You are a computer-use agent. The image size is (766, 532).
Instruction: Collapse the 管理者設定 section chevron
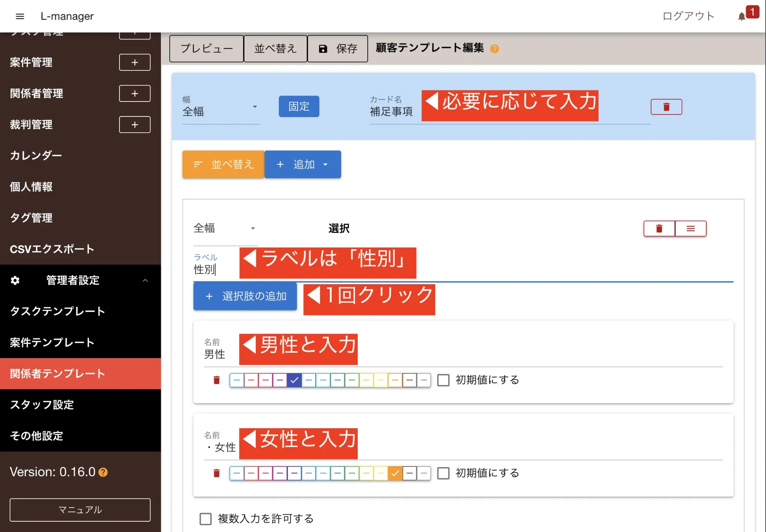coord(145,280)
